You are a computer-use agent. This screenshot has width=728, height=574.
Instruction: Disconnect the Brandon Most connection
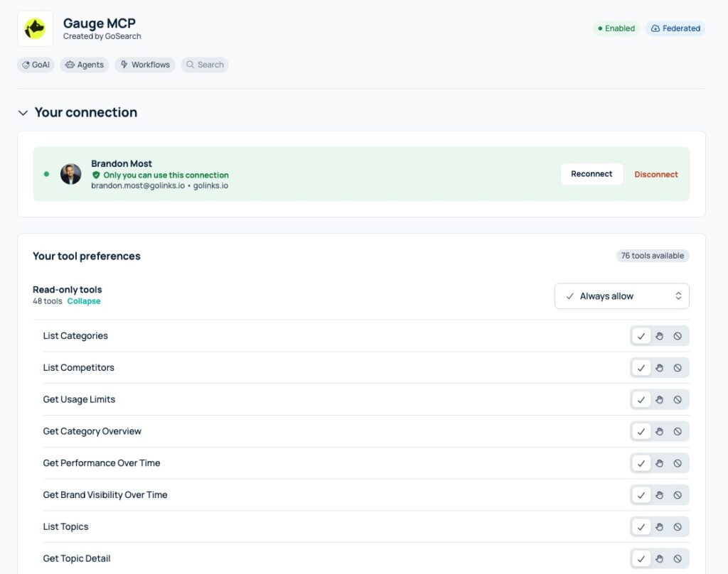pos(656,175)
